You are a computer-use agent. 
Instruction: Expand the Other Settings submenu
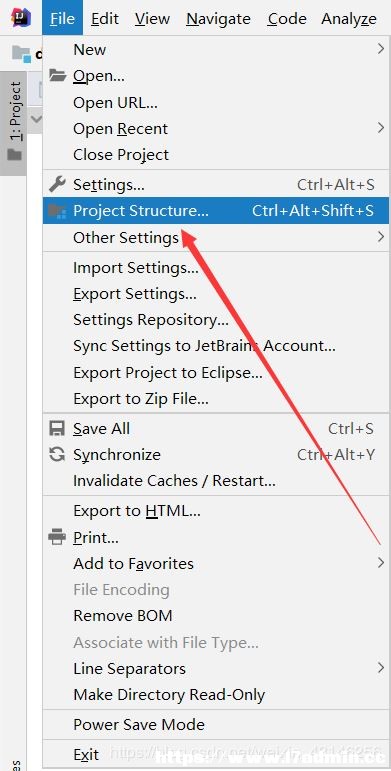(x=216, y=237)
